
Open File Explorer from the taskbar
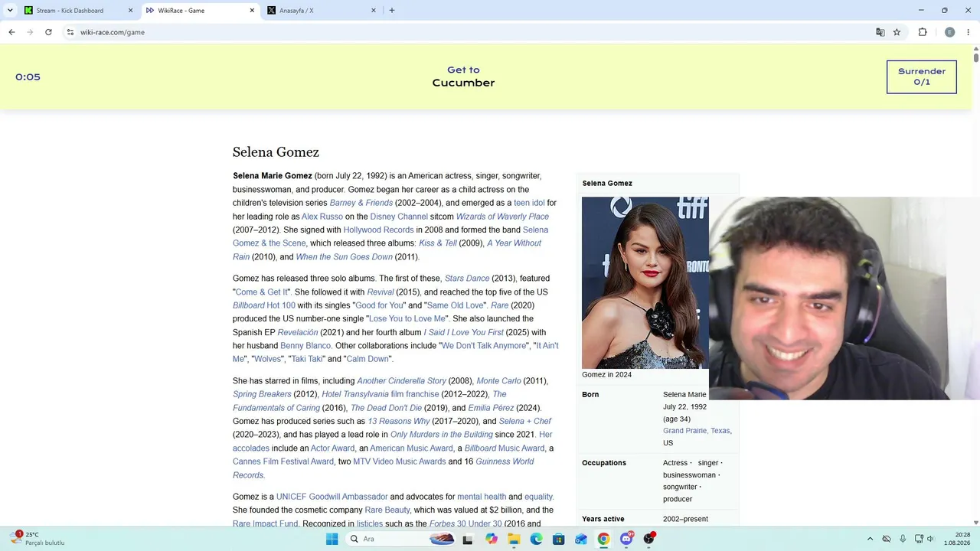514,539
